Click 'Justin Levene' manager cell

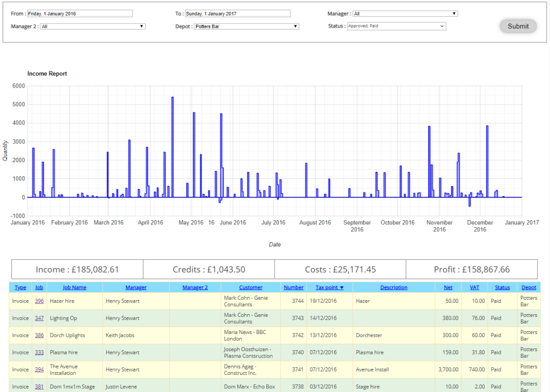(x=136, y=386)
